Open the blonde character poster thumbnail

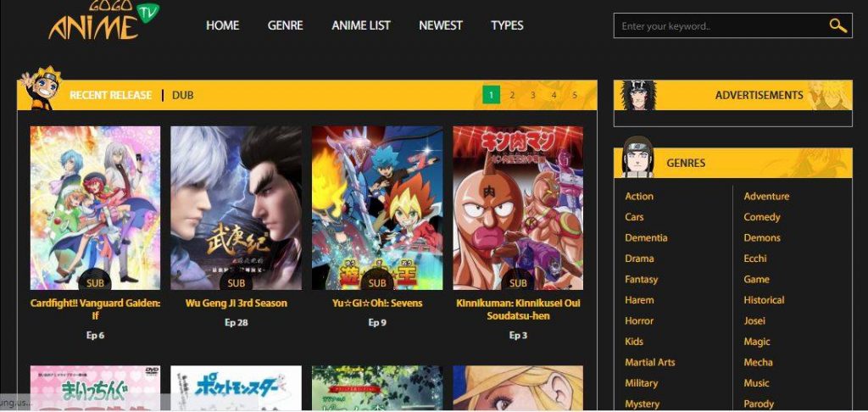click(518, 387)
